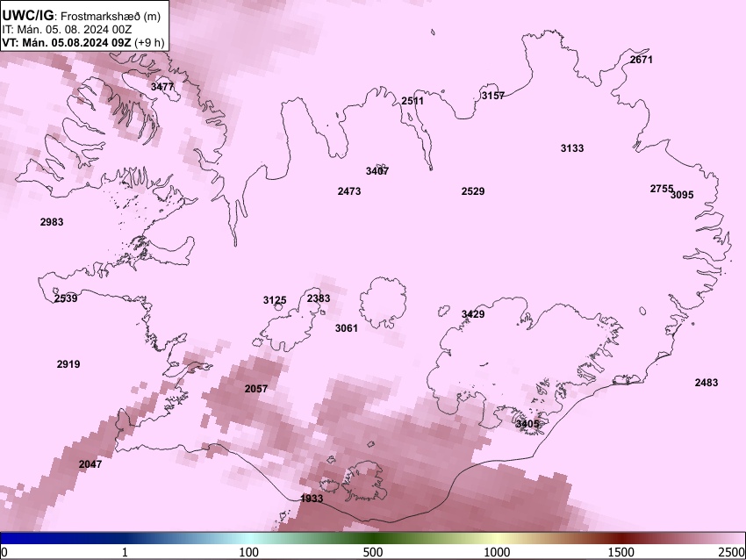Click the 2483 label off southeast coast
Image resolution: width=746 pixels, height=560 pixels.
(x=707, y=383)
